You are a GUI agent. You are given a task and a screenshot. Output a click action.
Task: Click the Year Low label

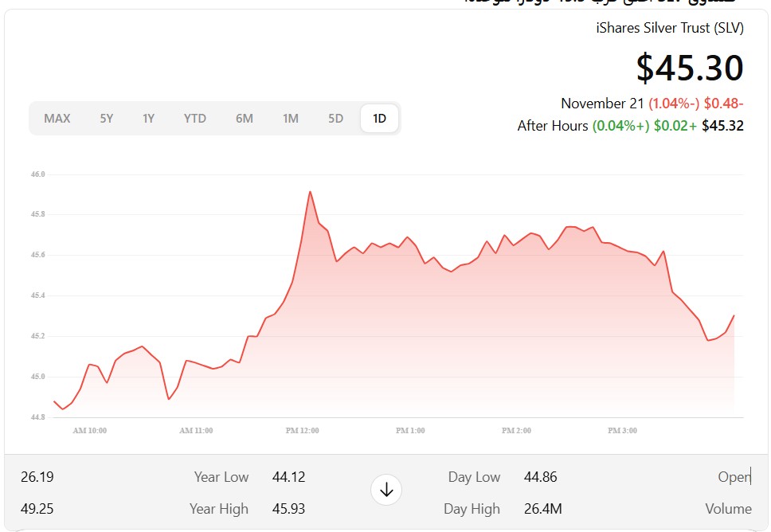click(x=221, y=477)
